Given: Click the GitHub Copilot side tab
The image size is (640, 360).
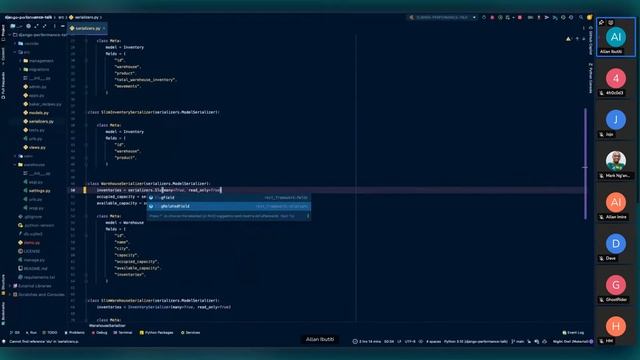Looking at the screenshot, I should click(x=590, y=40).
